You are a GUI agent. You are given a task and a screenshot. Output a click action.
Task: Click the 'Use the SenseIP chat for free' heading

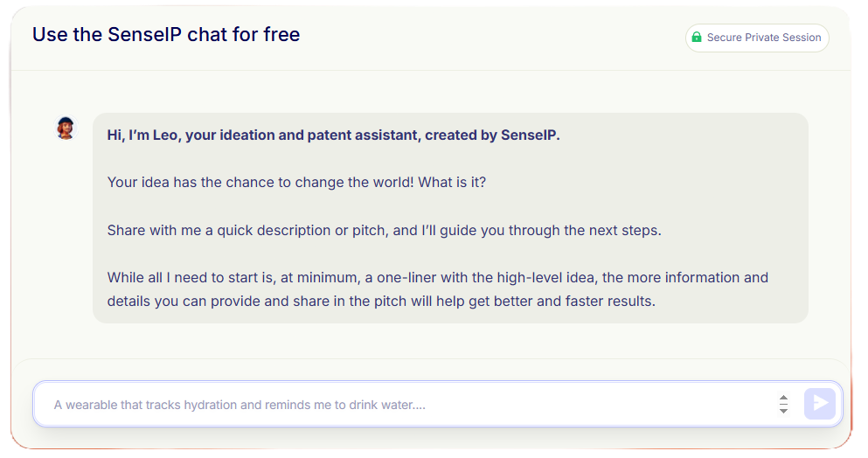pyautogui.click(x=166, y=34)
